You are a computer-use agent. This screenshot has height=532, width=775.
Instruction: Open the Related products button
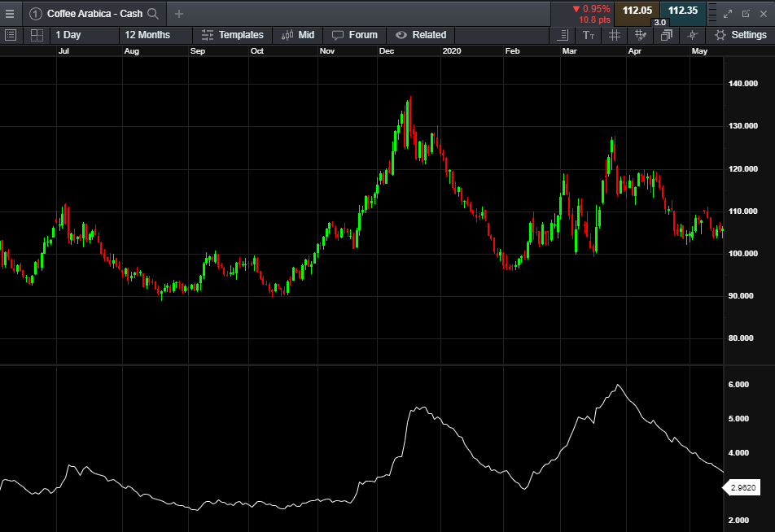click(x=421, y=35)
